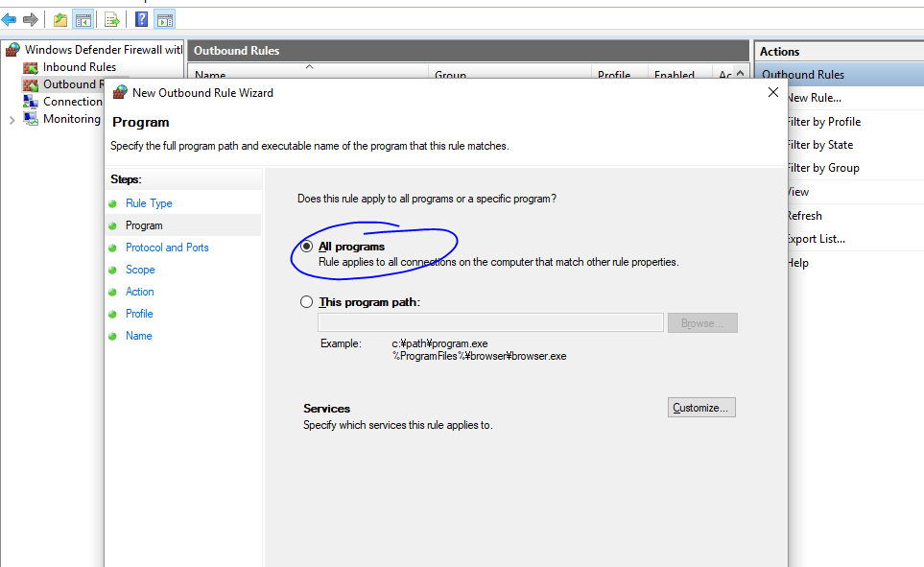The height and width of the screenshot is (567, 924).
Task: Click green bullet beside Rule Type step
Action: 112,204
